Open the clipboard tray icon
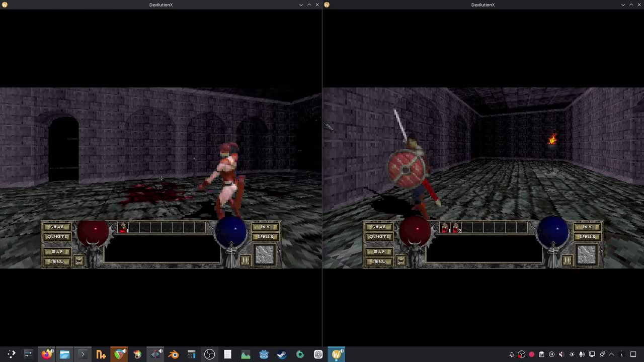The height and width of the screenshot is (362, 644). (x=541, y=354)
